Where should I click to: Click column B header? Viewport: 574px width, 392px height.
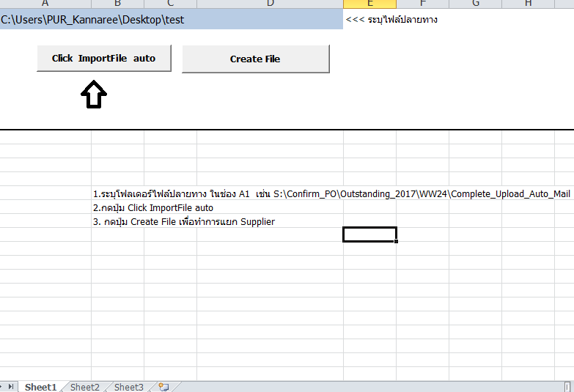[x=117, y=4]
